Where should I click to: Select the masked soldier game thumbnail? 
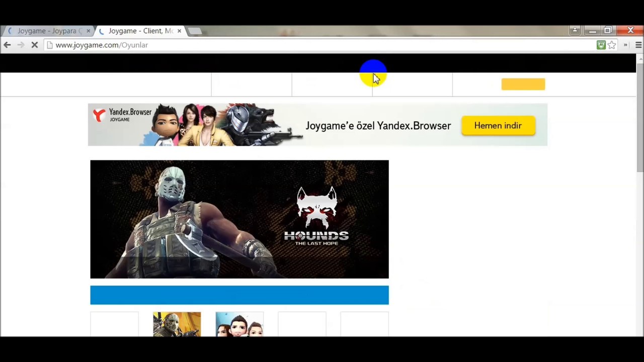click(x=177, y=324)
